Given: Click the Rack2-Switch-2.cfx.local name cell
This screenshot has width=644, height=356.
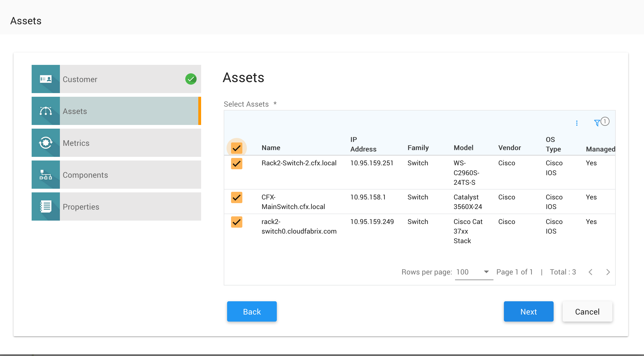Looking at the screenshot, I should [x=299, y=163].
